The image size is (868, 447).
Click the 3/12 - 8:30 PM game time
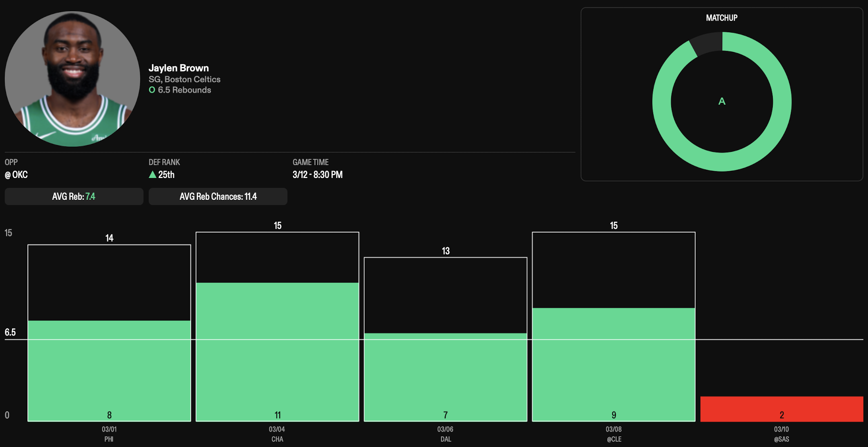tap(317, 175)
